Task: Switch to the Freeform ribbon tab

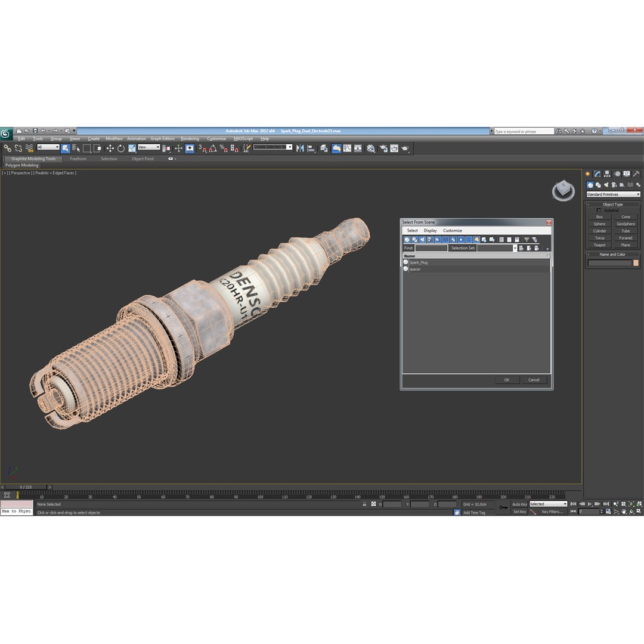Action: tap(78, 159)
